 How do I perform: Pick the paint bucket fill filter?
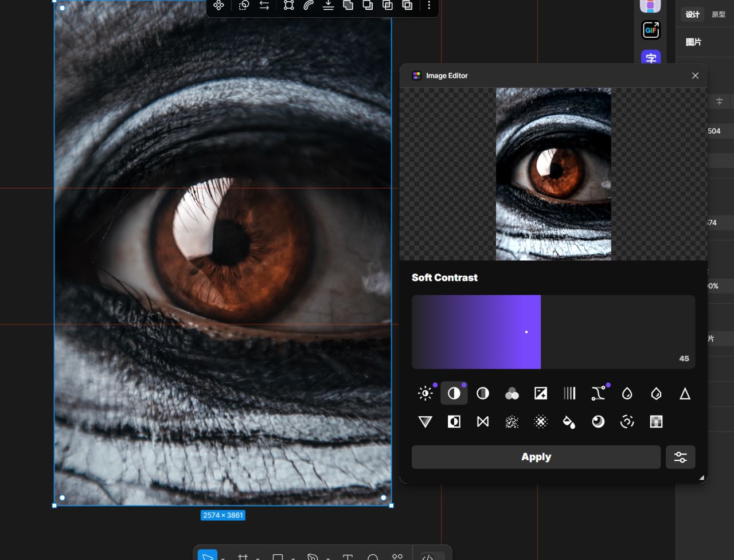click(x=569, y=422)
